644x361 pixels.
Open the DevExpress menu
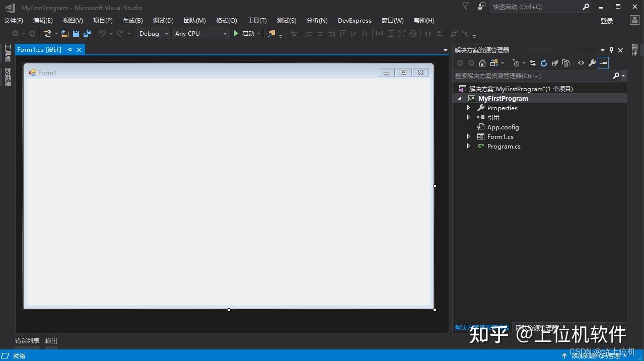354,21
